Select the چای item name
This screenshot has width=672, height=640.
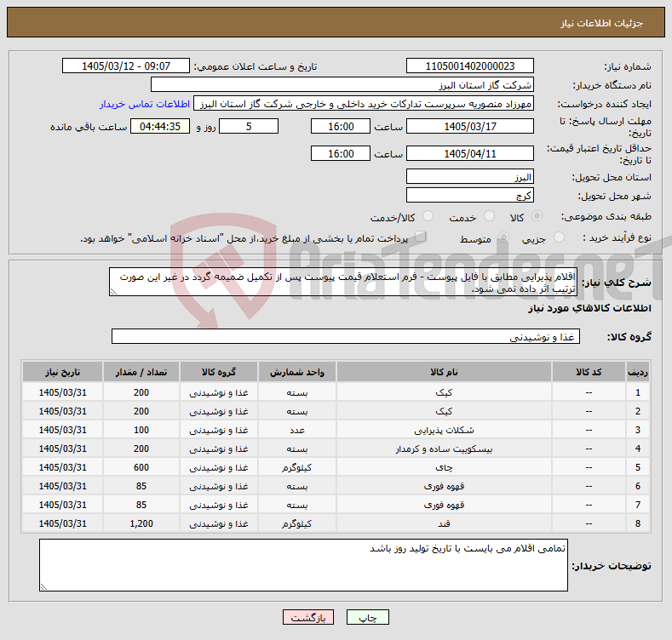point(444,468)
